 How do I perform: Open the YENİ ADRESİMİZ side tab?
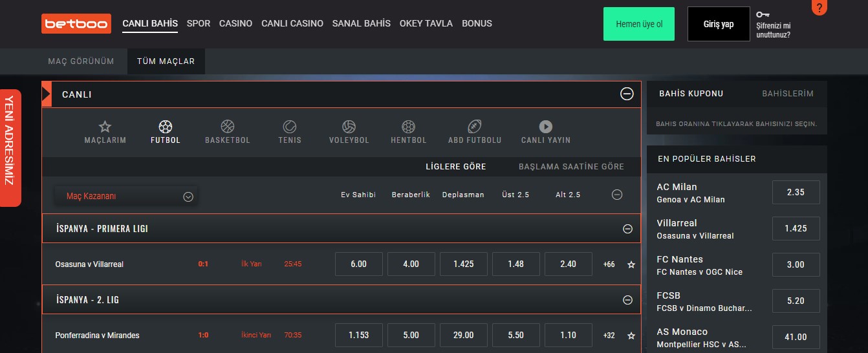[x=10, y=148]
